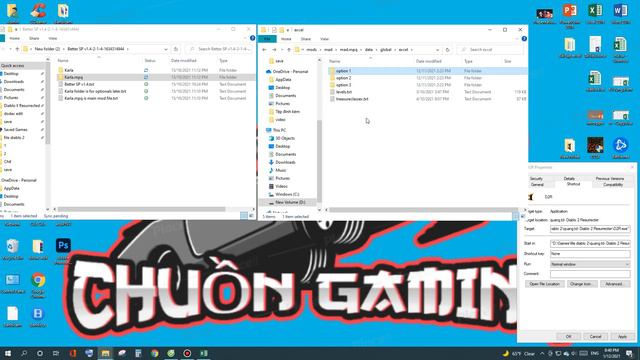Expand ribbon in excel Explorer window
This screenshot has width=640, height=360.
[517, 39]
